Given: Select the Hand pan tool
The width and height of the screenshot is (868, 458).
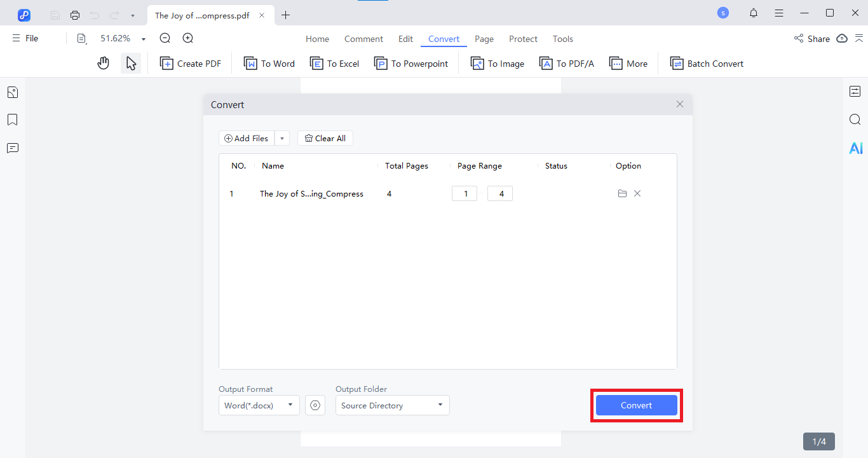Looking at the screenshot, I should (103, 62).
